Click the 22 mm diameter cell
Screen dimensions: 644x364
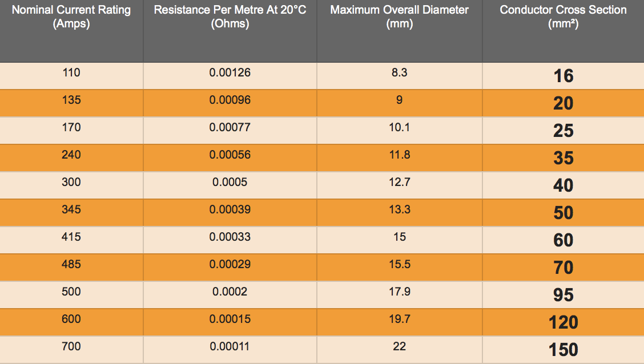pyautogui.click(x=399, y=346)
